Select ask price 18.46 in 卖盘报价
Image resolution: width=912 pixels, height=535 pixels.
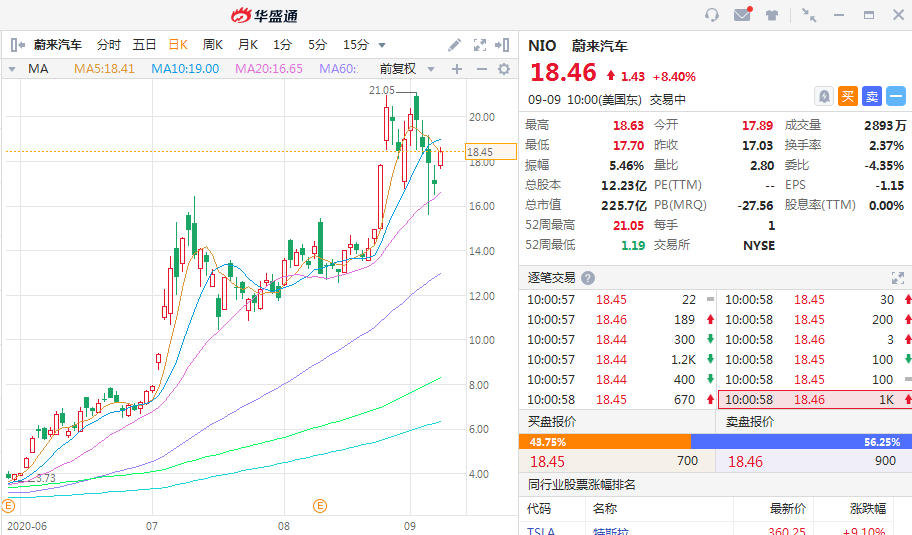point(745,462)
